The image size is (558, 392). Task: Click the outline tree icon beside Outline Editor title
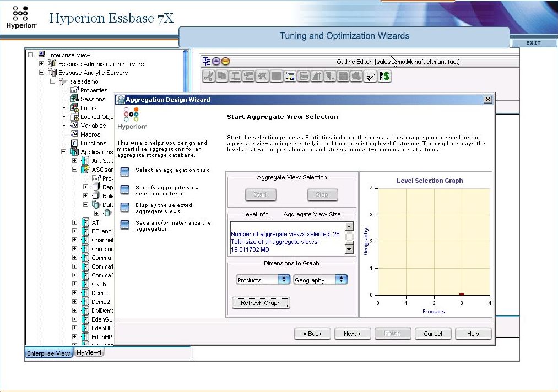[207, 61]
